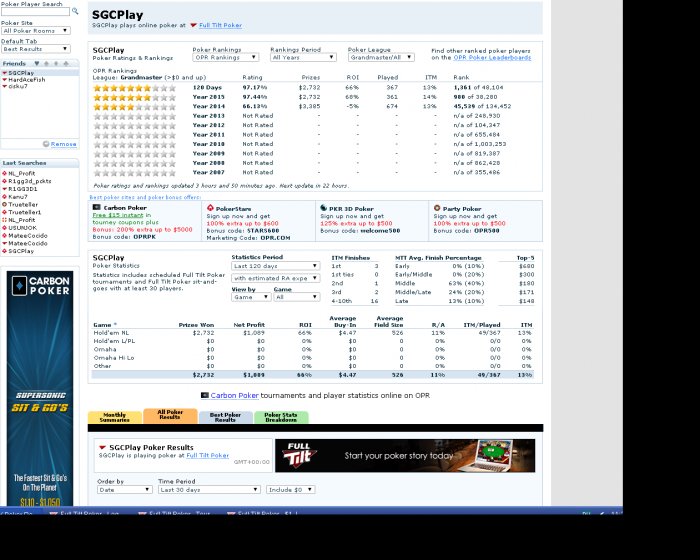The image size is (700, 560).
Task: Click the round icon beside Remove
Action: coord(46,144)
